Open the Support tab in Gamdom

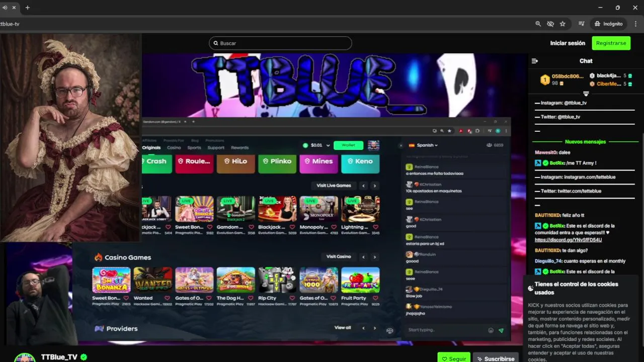pyautogui.click(x=216, y=148)
